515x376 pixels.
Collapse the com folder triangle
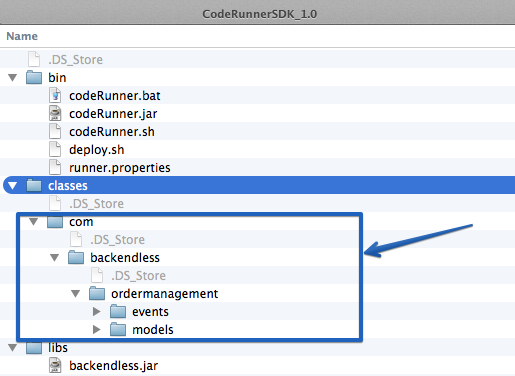[34, 222]
